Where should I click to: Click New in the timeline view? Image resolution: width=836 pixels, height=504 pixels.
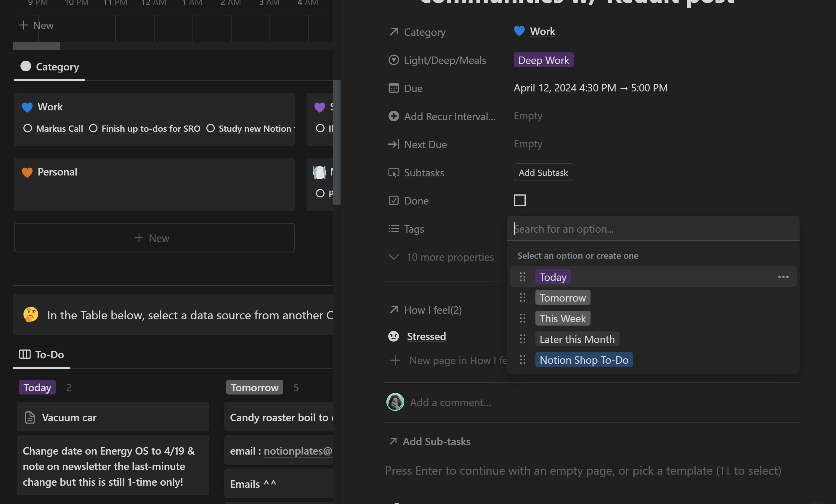36,25
